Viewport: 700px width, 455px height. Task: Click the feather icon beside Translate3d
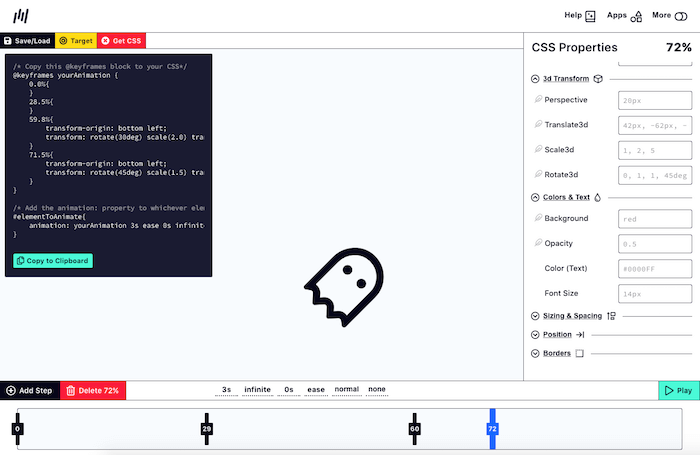point(537,125)
